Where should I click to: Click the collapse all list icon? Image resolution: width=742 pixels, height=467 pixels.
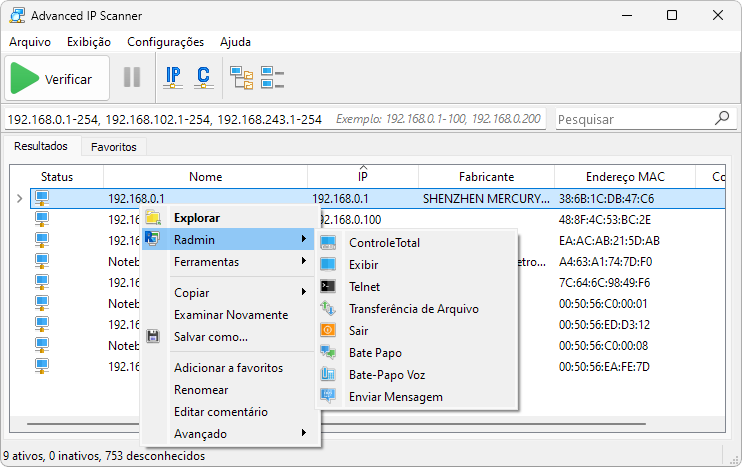pyautogui.click(x=272, y=77)
